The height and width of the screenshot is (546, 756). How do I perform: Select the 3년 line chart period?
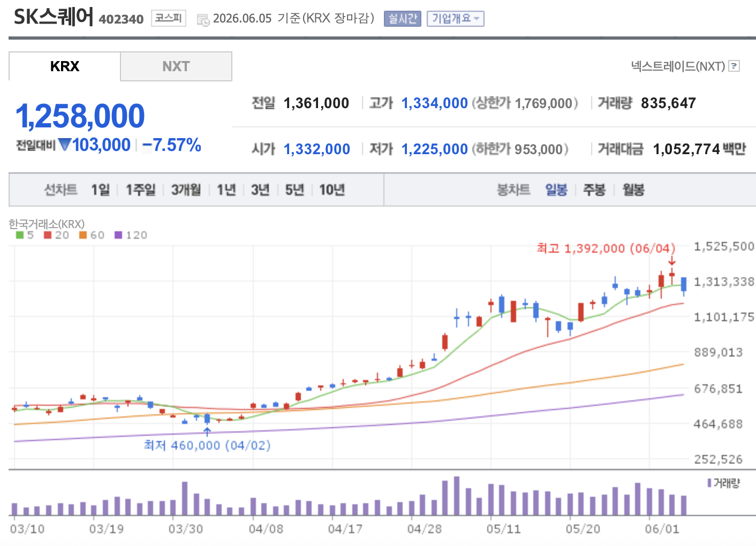click(x=260, y=189)
